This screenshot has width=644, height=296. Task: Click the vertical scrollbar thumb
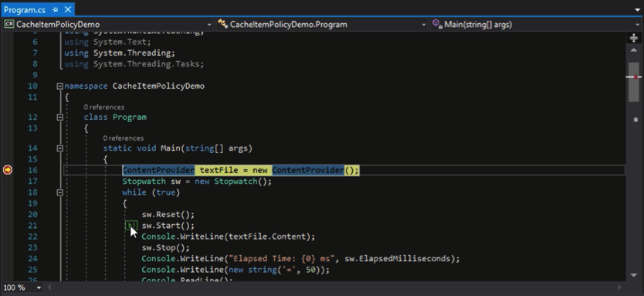click(x=634, y=81)
